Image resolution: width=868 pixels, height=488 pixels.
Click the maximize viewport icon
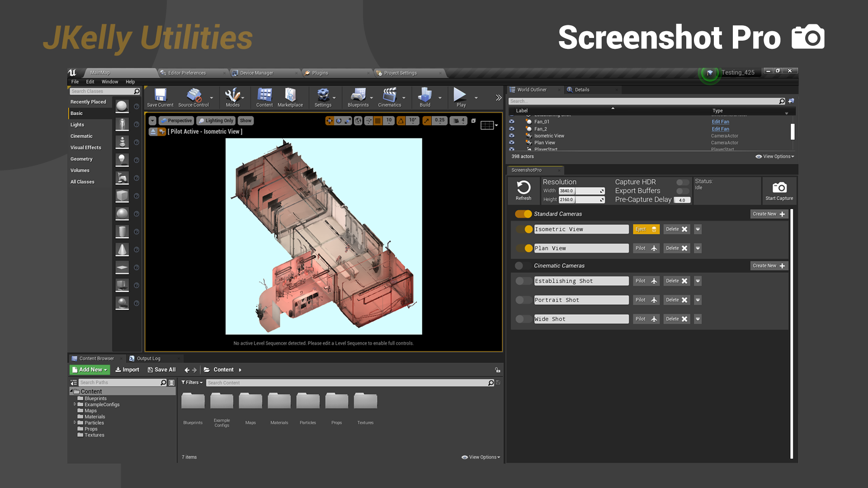[x=473, y=121]
